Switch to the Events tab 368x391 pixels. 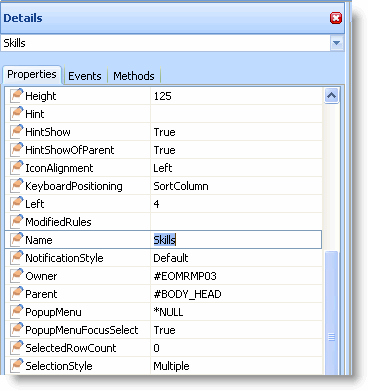(85, 76)
